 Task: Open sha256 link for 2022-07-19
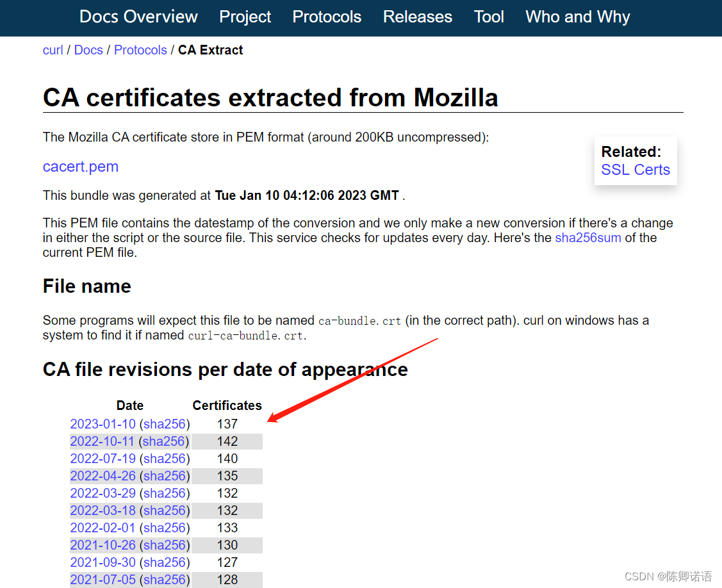point(165,459)
